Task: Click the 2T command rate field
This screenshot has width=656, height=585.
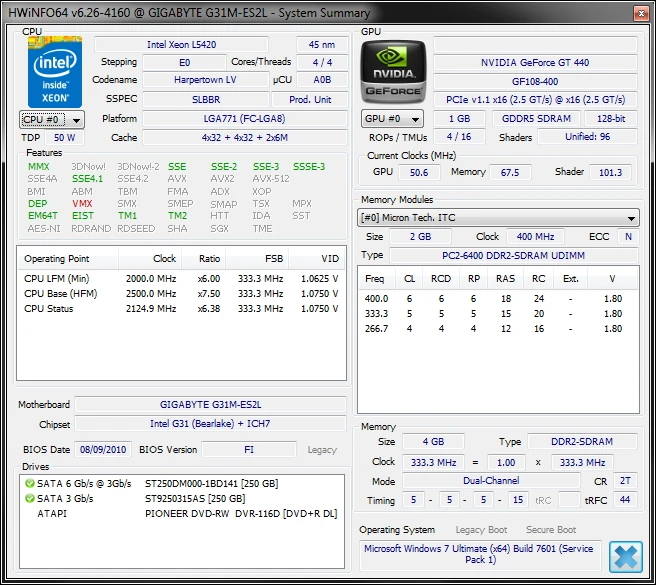Action: coord(625,481)
